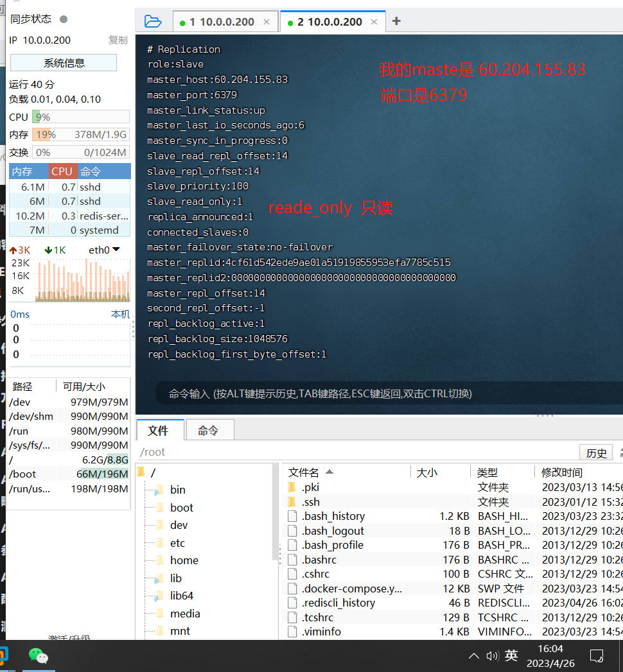Screen dimensions: 623x672
Task: Select .bash_history file
Action: coord(333,517)
